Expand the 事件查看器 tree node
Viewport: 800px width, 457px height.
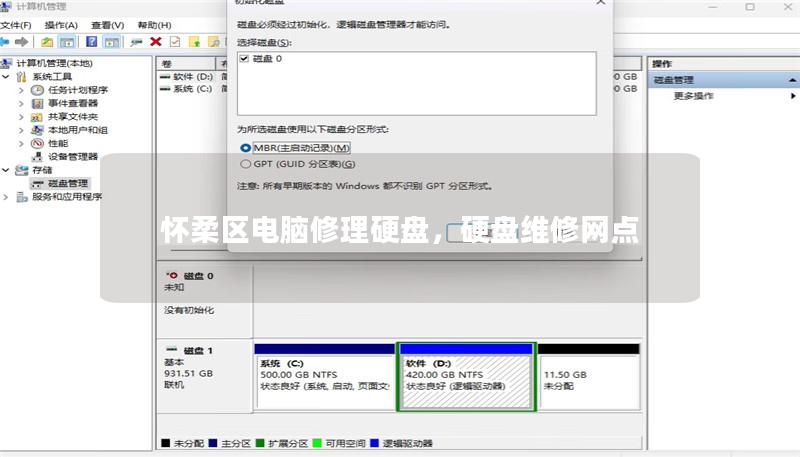click(x=21, y=104)
